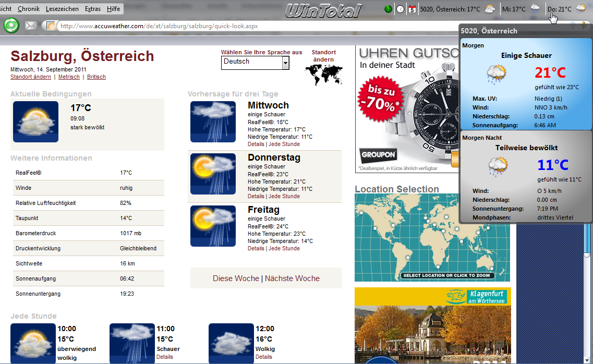This screenshot has width=593, height=364.
Task: Click the green radar icon in weather toolbar
Action: (x=388, y=9)
